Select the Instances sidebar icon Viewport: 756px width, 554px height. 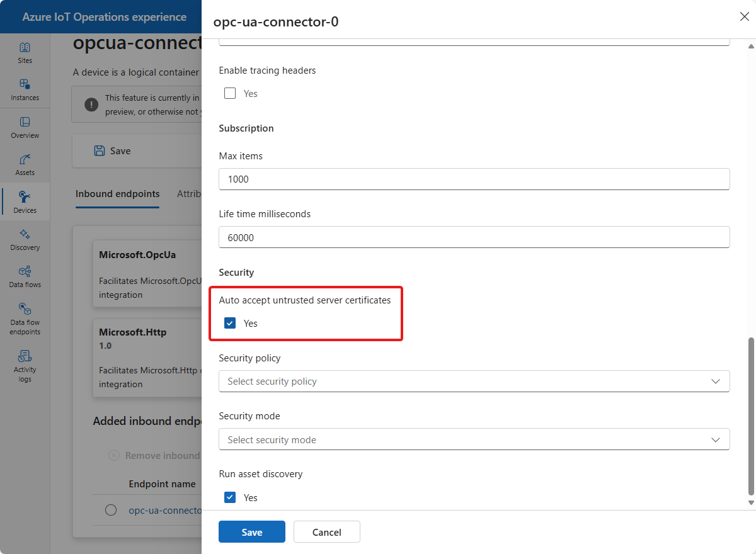pos(25,90)
